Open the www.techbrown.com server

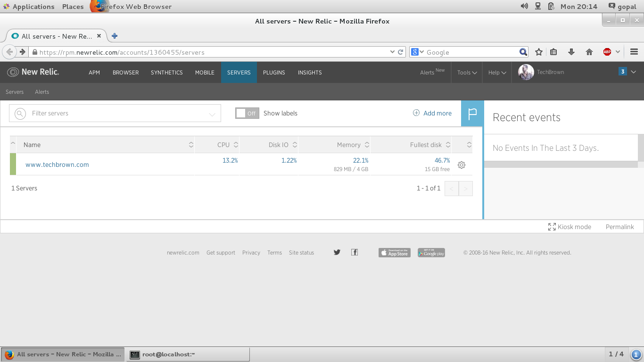(57, 165)
